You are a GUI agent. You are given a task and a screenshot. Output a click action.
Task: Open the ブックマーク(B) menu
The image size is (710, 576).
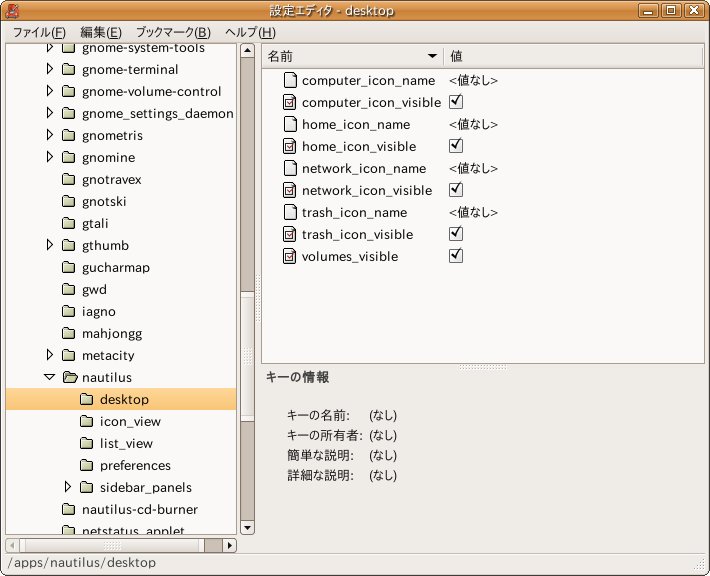tap(173, 32)
